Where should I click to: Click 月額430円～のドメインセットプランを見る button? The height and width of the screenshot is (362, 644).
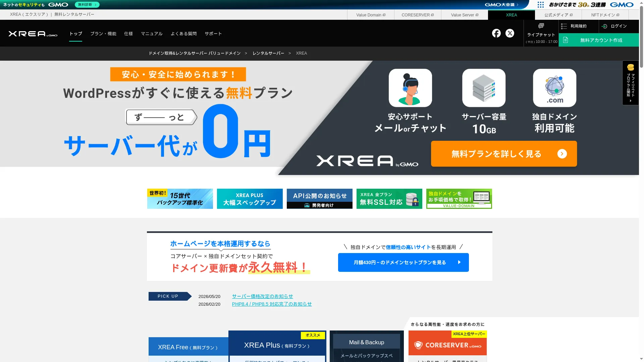click(x=403, y=262)
